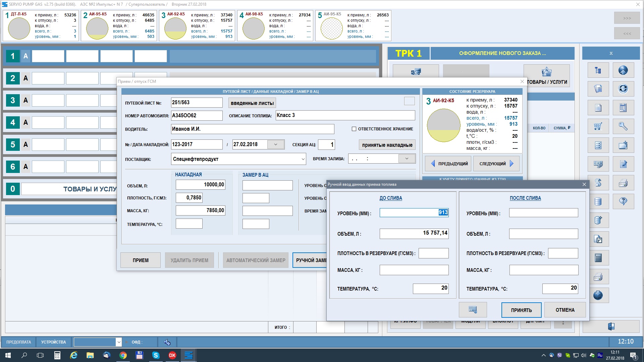Viewport: 644px width, 362px height.
Task: Expand the Поставщик dropdown
Action: (x=303, y=159)
